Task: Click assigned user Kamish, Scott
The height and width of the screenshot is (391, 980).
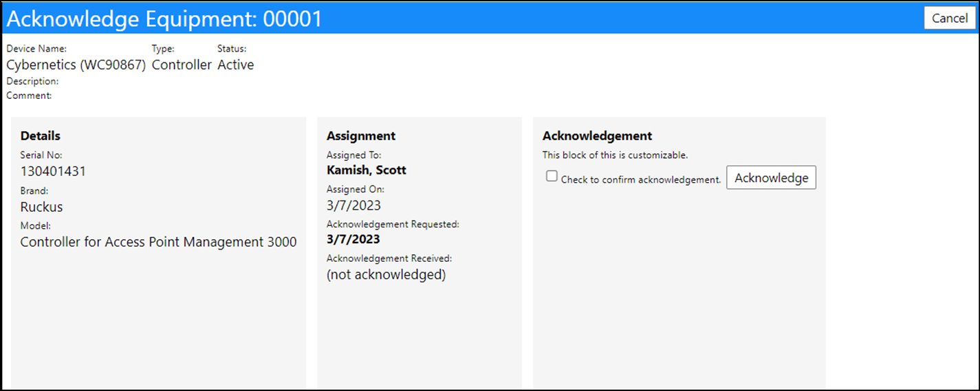Action: [367, 170]
